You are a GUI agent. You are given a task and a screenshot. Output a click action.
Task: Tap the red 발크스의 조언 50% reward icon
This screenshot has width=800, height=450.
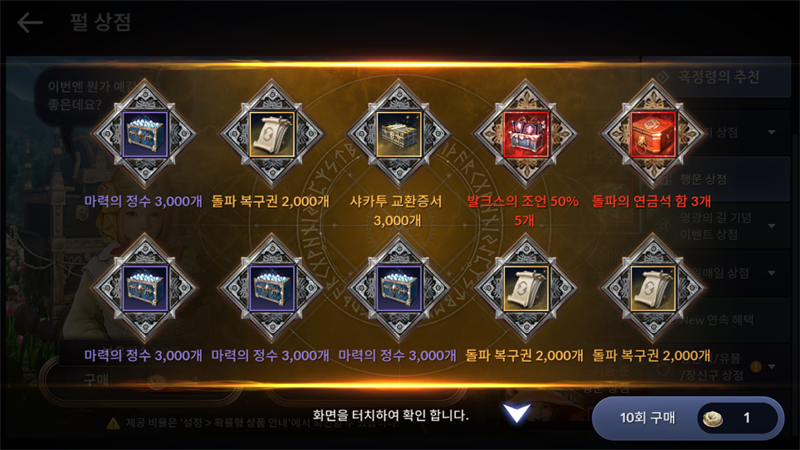(526, 134)
